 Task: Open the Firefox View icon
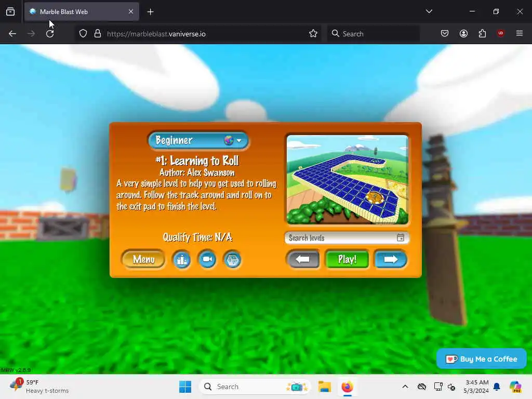(10, 12)
